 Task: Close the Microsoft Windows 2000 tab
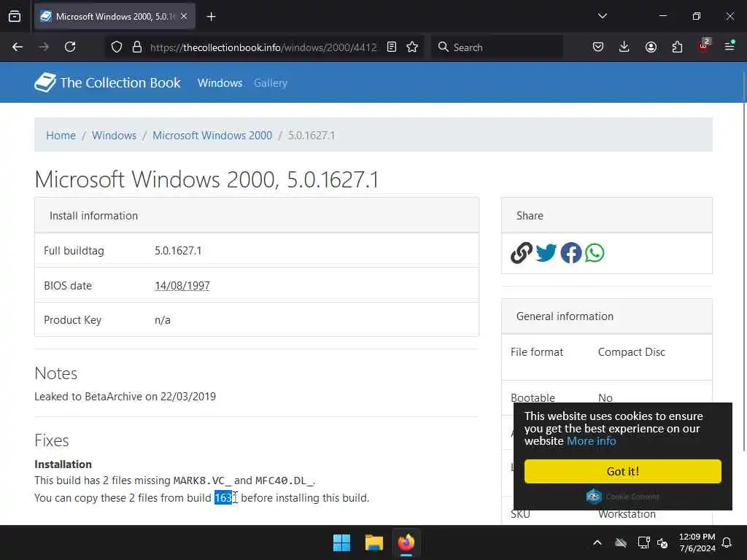click(184, 16)
